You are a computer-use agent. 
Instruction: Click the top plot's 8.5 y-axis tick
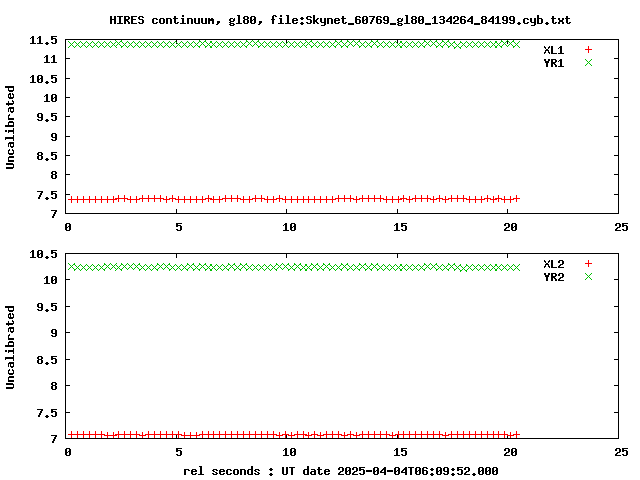(x=47, y=156)
